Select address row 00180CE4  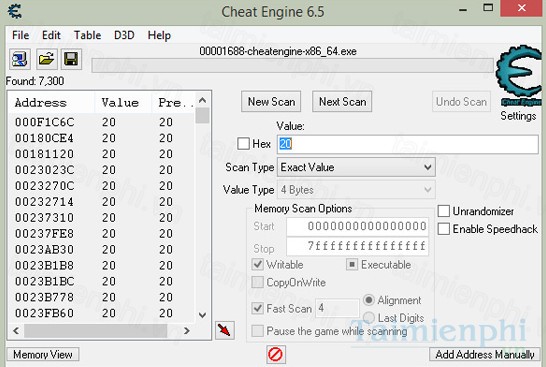101,138
